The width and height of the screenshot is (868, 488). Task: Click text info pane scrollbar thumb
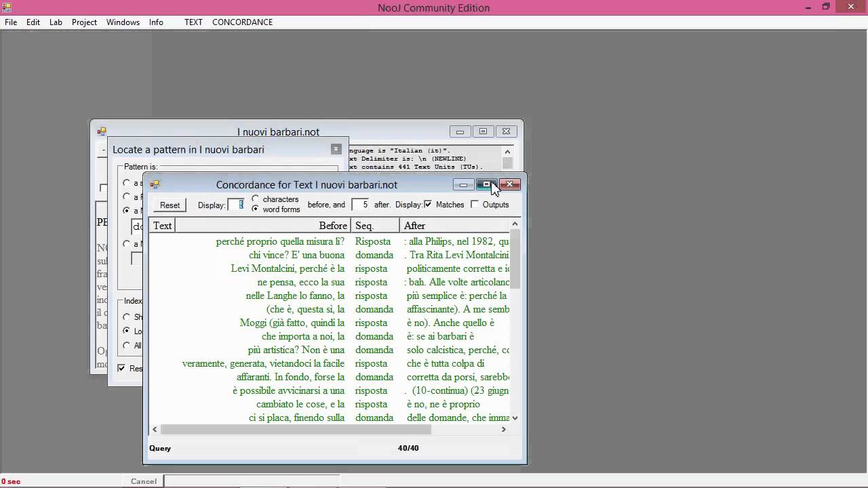(x=507, y=163)
